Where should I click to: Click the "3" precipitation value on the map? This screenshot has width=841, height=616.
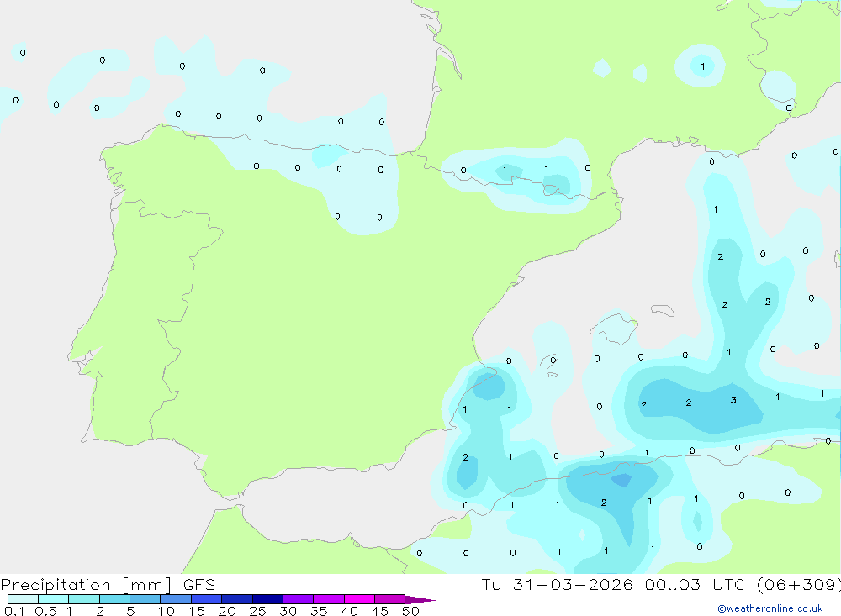tap(733, 400)
